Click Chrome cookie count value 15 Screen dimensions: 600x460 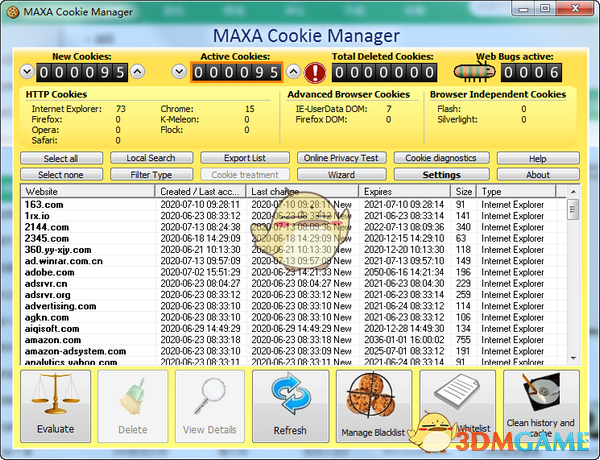click(249, 109)
